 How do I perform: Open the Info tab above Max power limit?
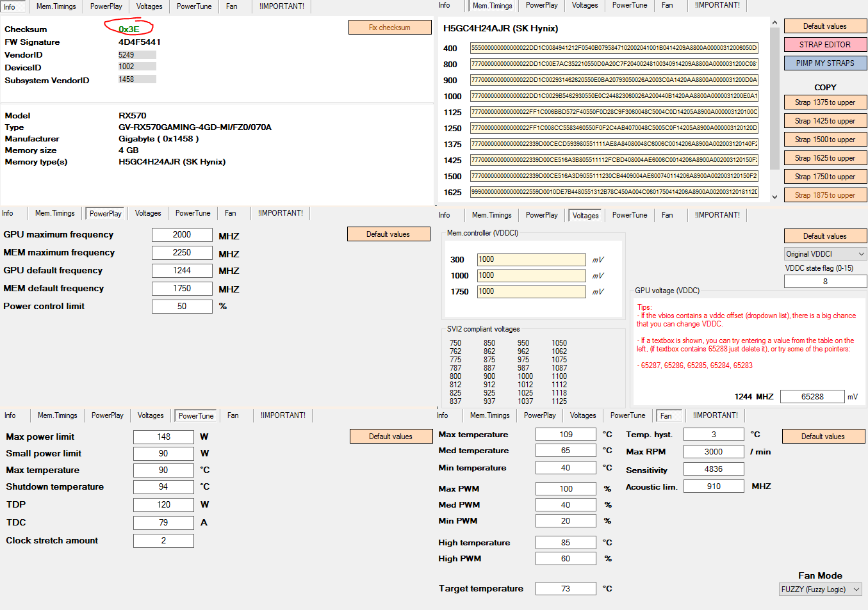tap(10, 415)
